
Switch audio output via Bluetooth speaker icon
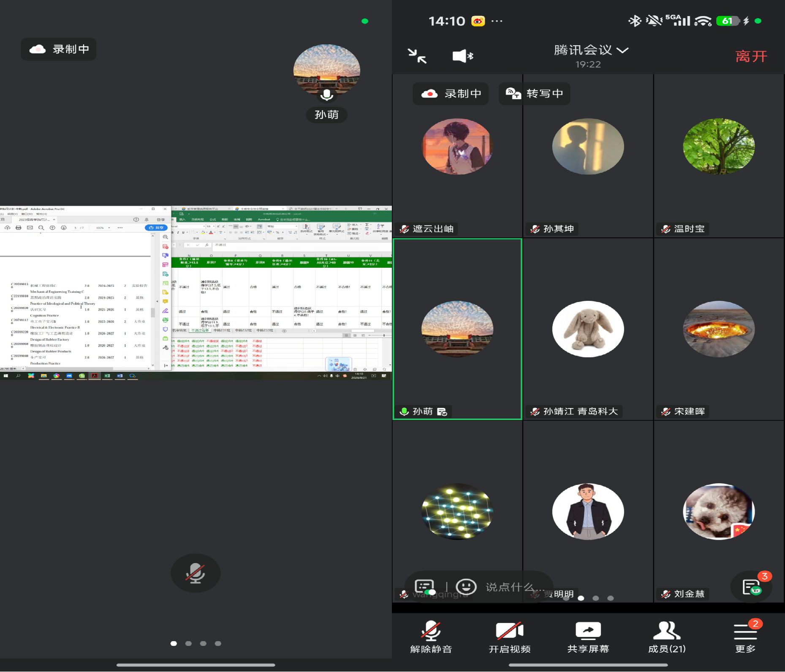[x=463, y=56]
